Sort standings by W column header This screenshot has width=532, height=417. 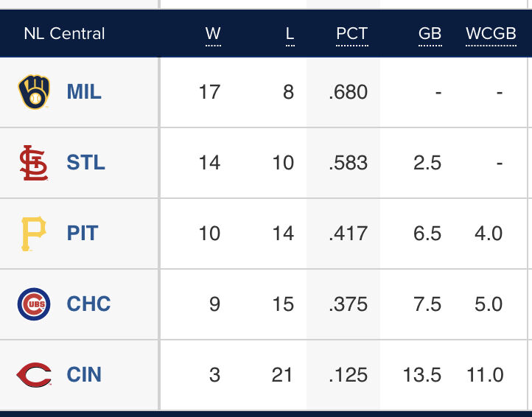pyautogui.click(x=213, y=34)
